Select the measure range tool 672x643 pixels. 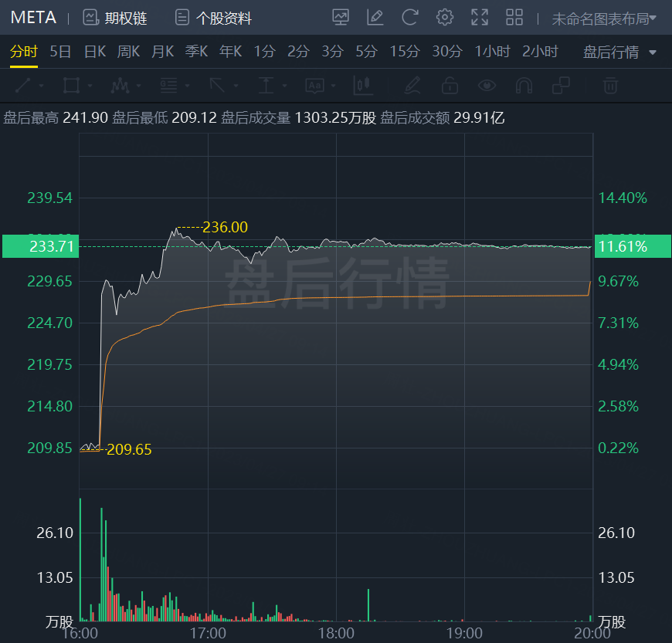[266, 86]
